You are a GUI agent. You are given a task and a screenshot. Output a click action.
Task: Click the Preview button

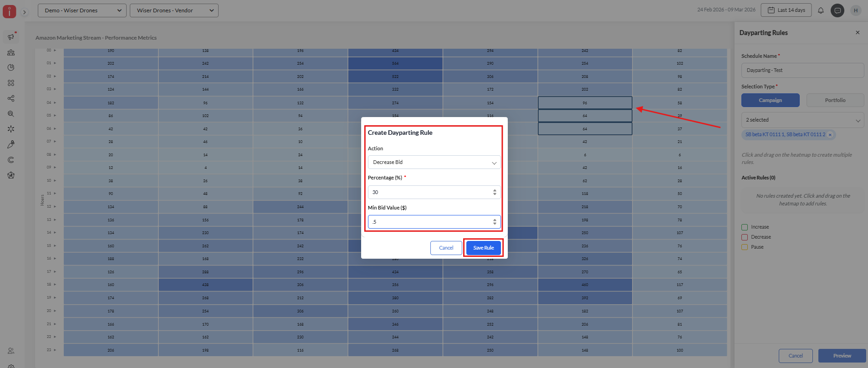pos(842,356)
